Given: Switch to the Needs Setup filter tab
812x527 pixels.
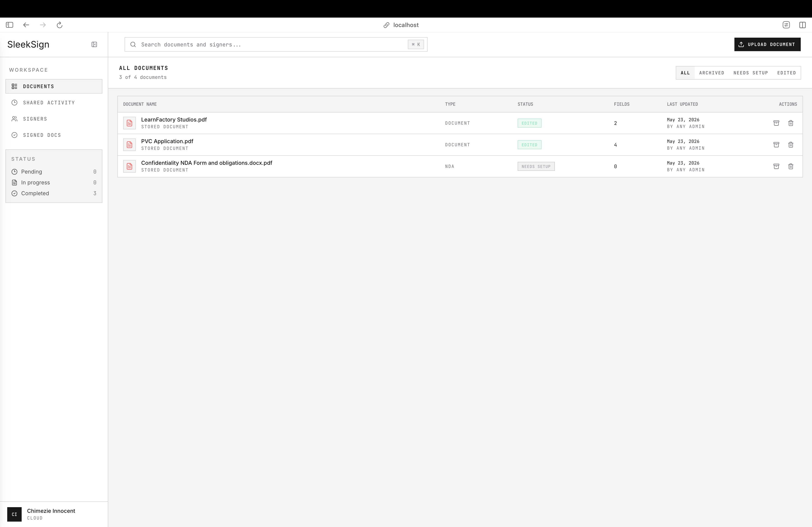Looking at the screenshot, I should pos(750,73).
